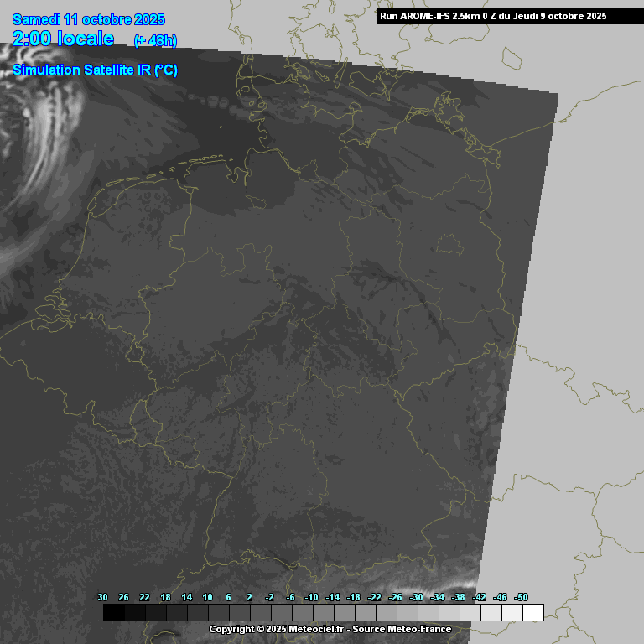
Task: Click the black 30°C swatch in legend
Action: coord(113,613)
